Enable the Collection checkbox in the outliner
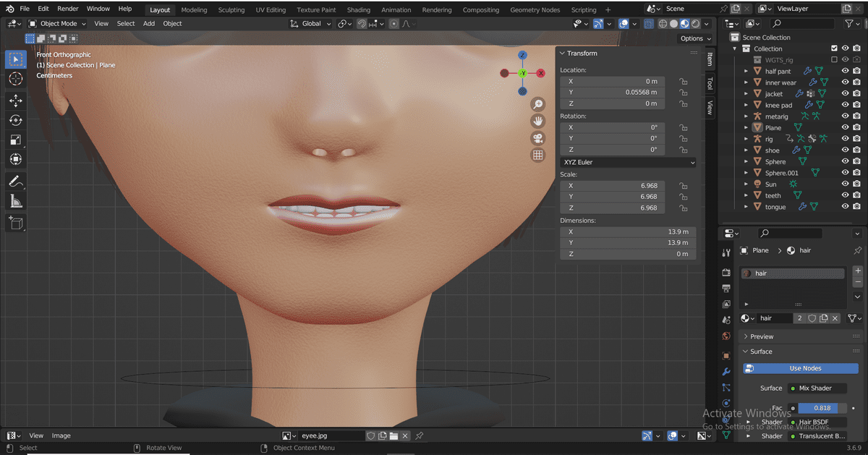Image resolution: width=868 pixels, height=455 pixels. click(x=834, y=48)
